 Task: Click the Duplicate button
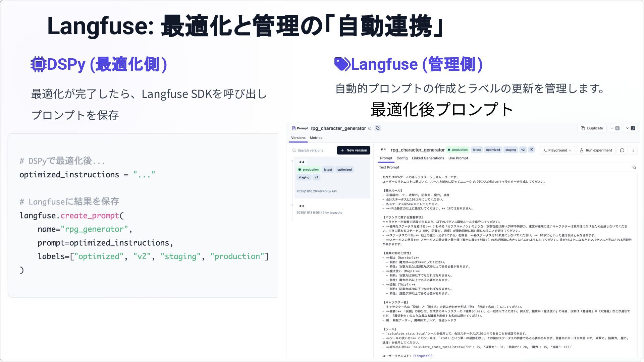coord(592,128)
